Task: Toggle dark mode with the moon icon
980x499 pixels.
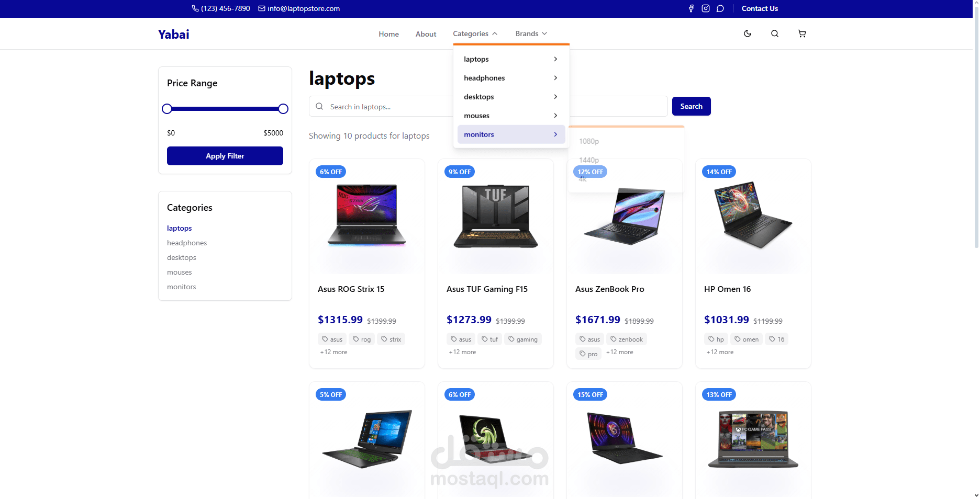Action: click(747, 33)
